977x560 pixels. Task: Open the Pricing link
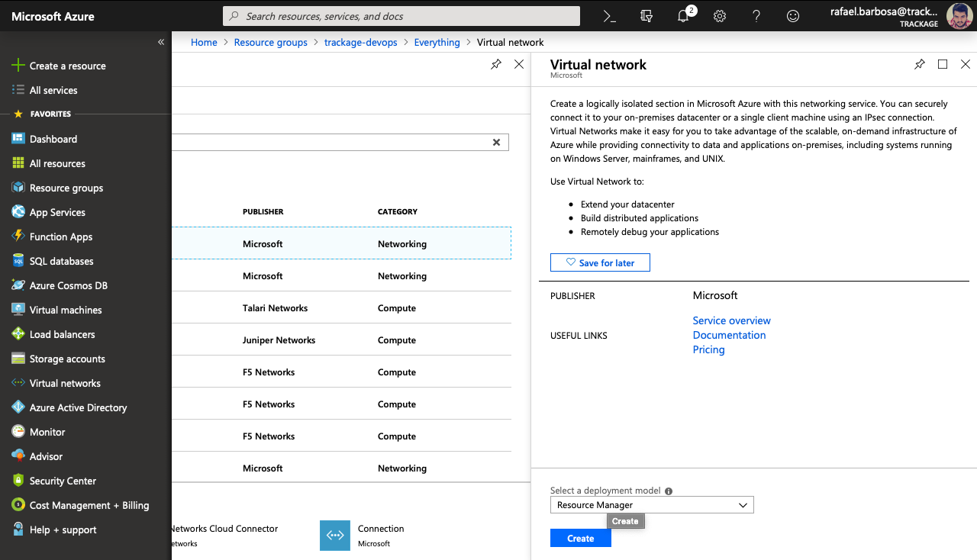[x=709, y=349]
